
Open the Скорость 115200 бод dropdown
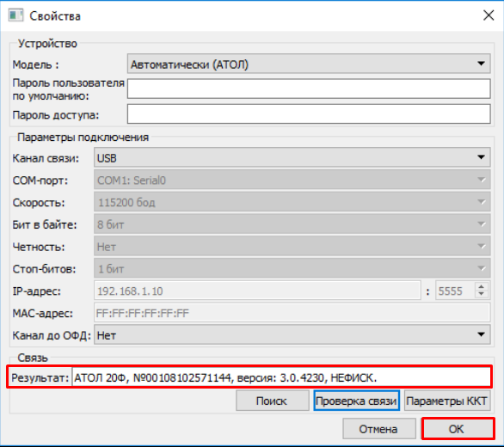(x=292, y=202)
